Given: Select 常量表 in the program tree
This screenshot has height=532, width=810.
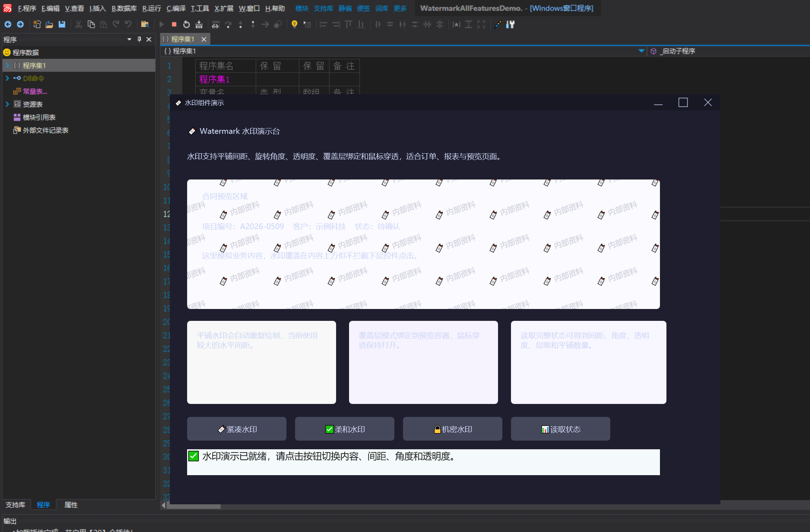Looking at the screenshot, I should pos(35,91).
